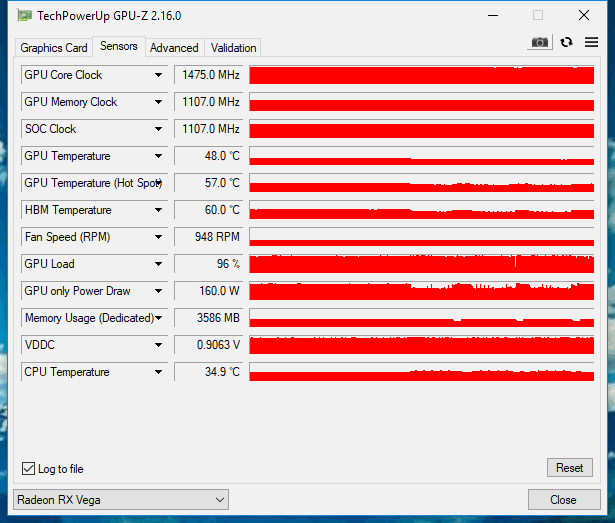Click the CPU Temperature history graph
615x523 pixels.
coord(422,372)
